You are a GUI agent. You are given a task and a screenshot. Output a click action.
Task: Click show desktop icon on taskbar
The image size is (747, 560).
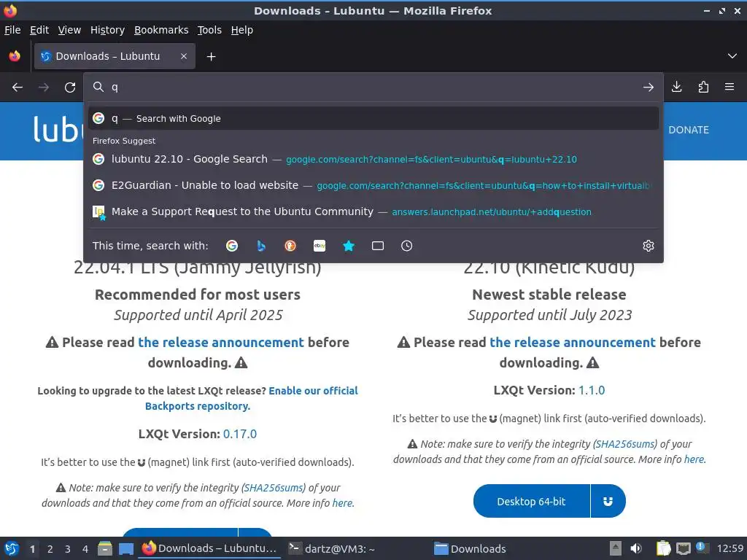click(126, 548)
